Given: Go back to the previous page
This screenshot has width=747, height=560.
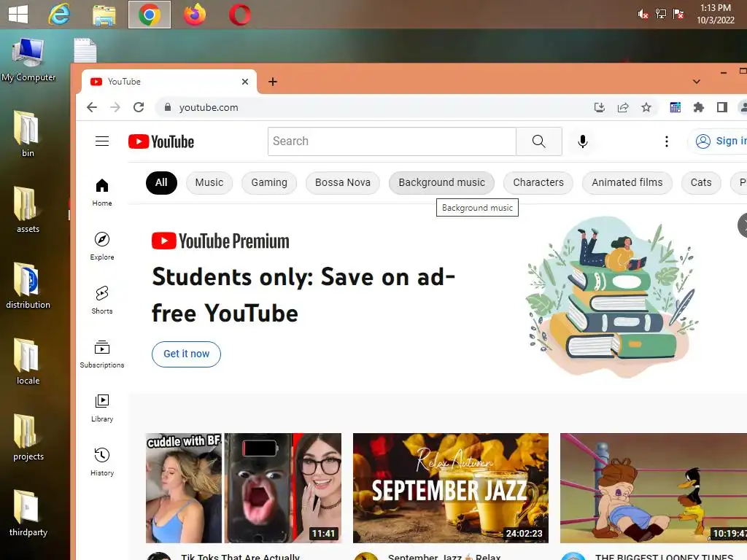Looking at the screenshot, I should coord(92,107).
